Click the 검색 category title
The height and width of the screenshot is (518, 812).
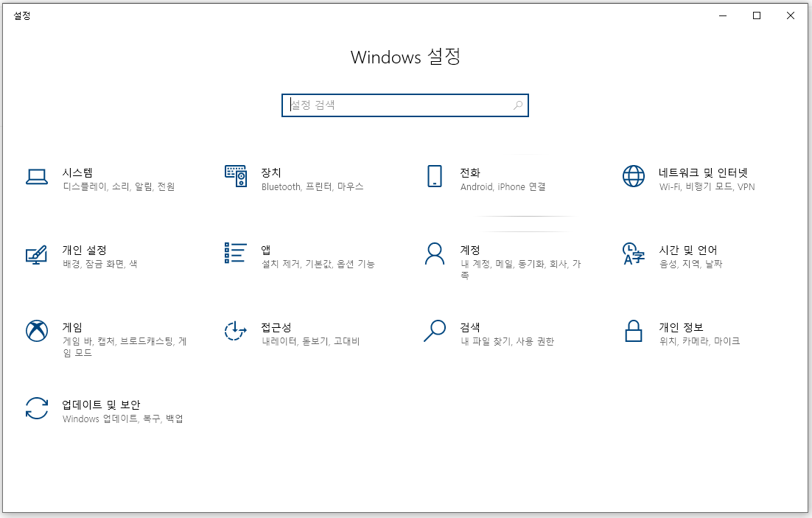[x=469, y=327]
